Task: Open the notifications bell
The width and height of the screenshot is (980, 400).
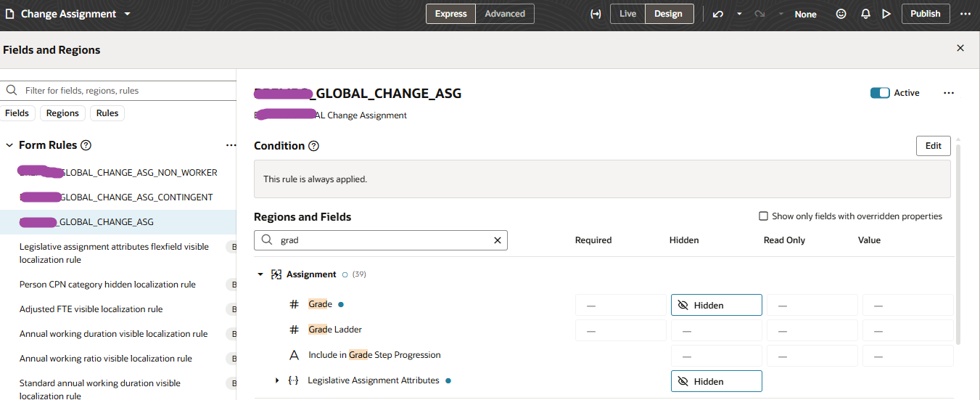Action: 865,14
